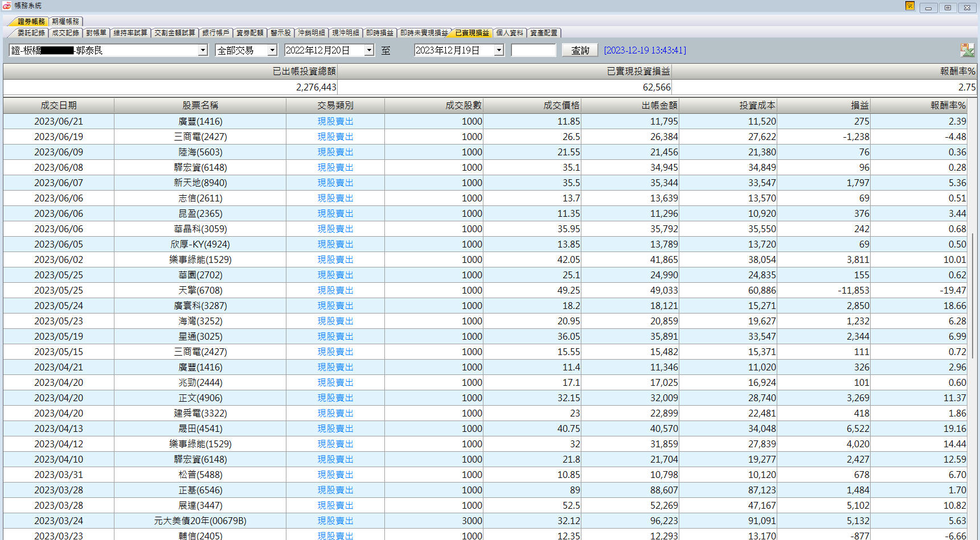The height and width of the screenshot is (540, 980).
Task: Open the 即時損益 tab
Action: point(380,32)
